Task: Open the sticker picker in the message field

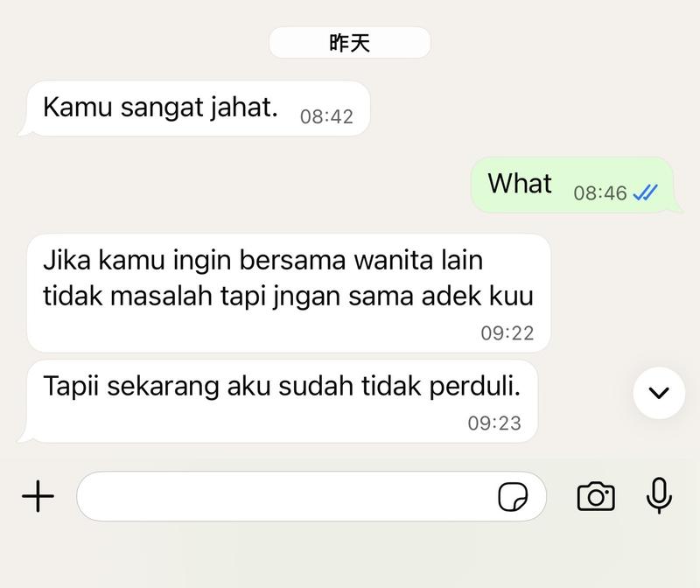Action: 513,496
